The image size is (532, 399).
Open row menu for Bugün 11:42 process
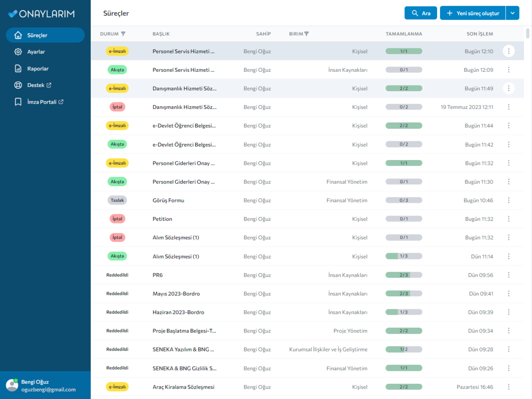point(508,144)
